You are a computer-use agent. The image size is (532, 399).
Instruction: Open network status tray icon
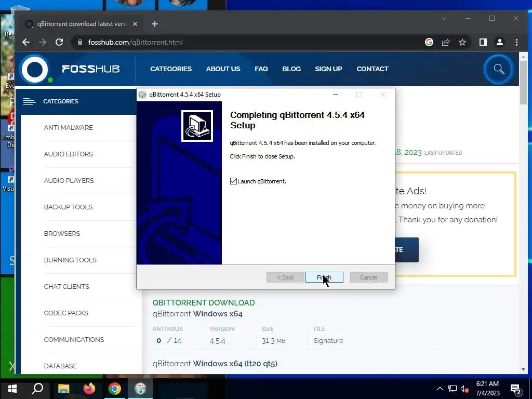point(453,389)
